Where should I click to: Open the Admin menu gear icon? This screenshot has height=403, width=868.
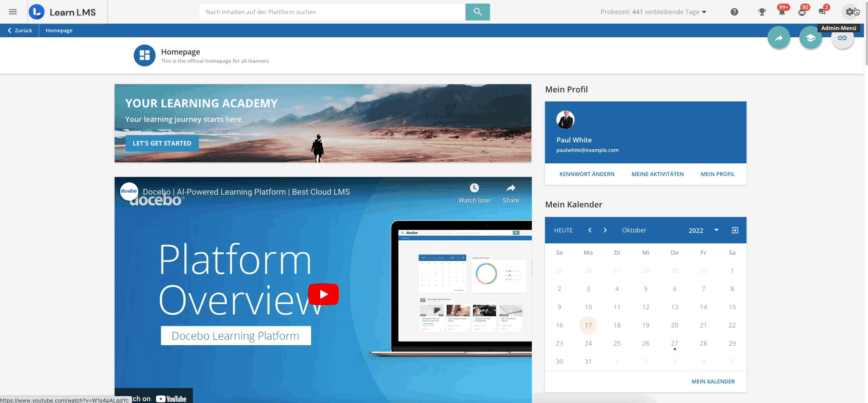tap(850, 12)
